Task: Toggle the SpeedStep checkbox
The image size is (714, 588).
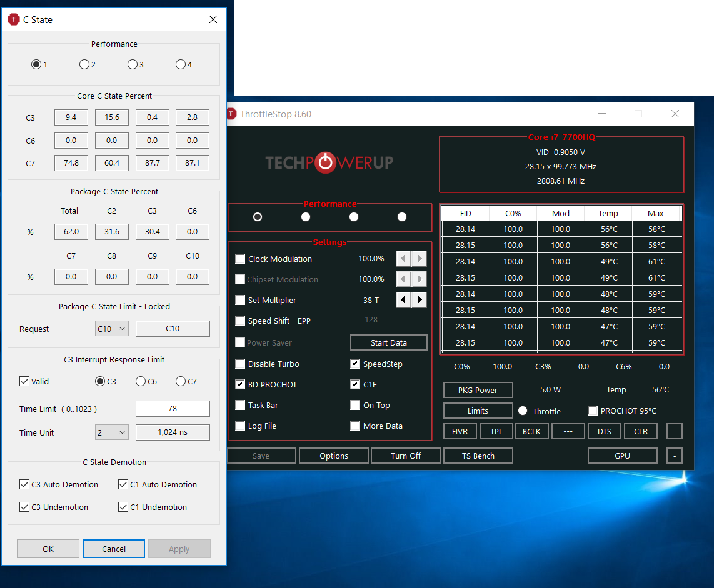Action: click(x=355, y=364)
